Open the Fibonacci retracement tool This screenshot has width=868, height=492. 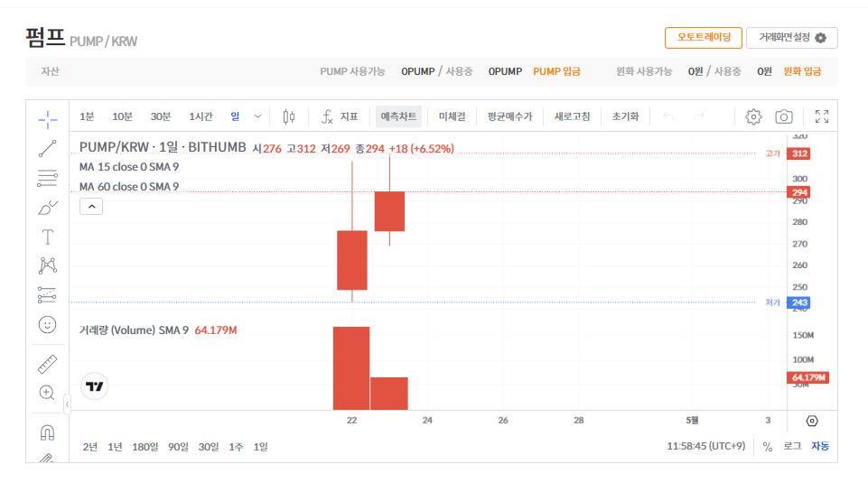(x=48, y=178)
